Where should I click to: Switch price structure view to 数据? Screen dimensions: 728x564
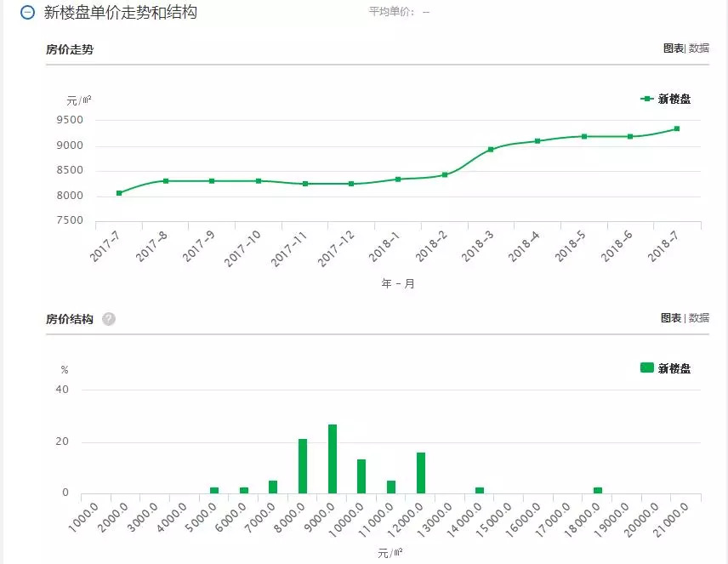tap(699, 318)
